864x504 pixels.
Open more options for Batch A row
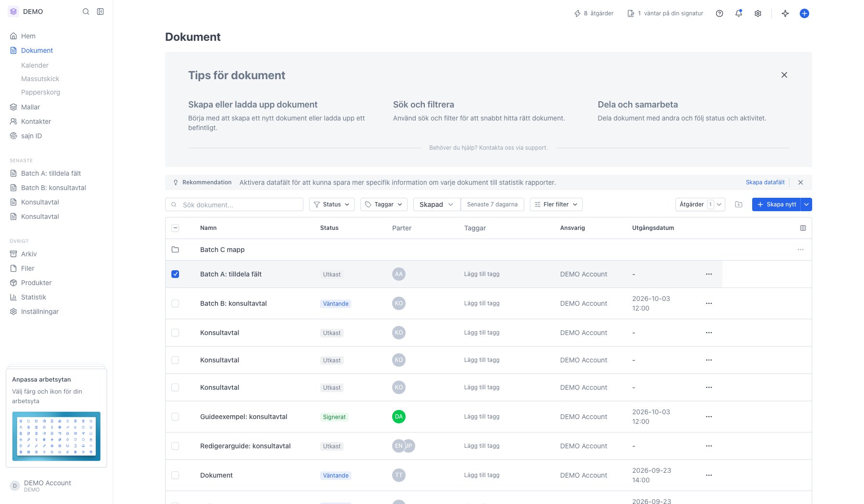[x=709, y=274]
